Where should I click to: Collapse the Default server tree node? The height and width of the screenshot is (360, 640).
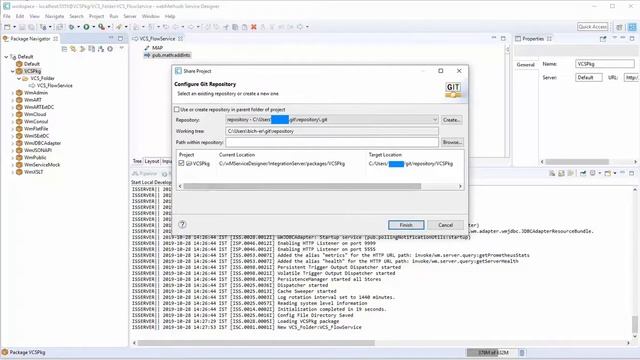[x=6, y=57]
